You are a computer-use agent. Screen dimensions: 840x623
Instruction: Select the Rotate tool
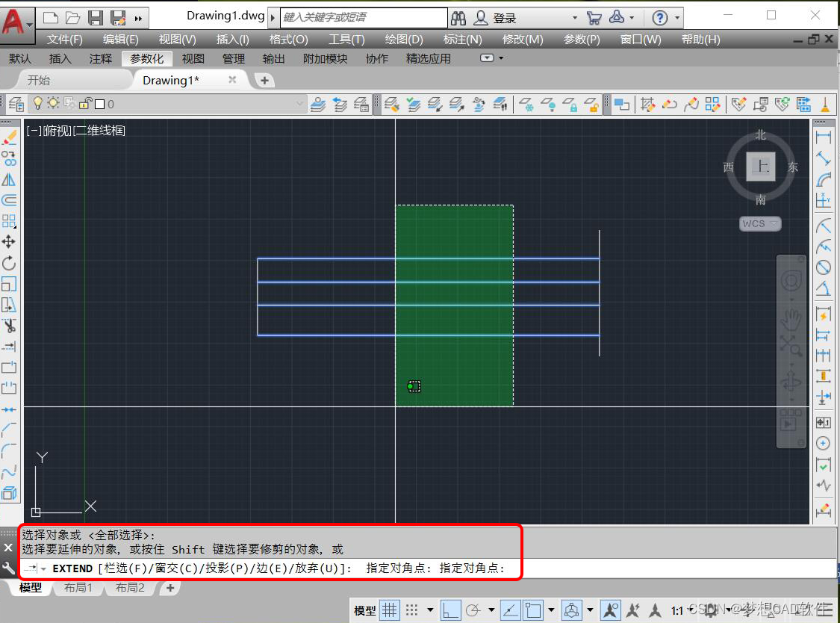click(x=10, y=262)
